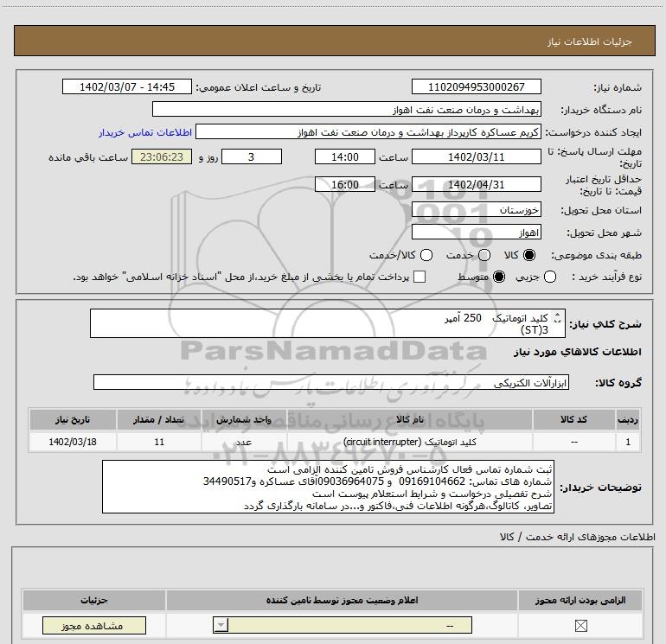666x644 pixels.
Task: Click the spinner arrows in شرح کلی نیاز
Action: coord(557,317)
